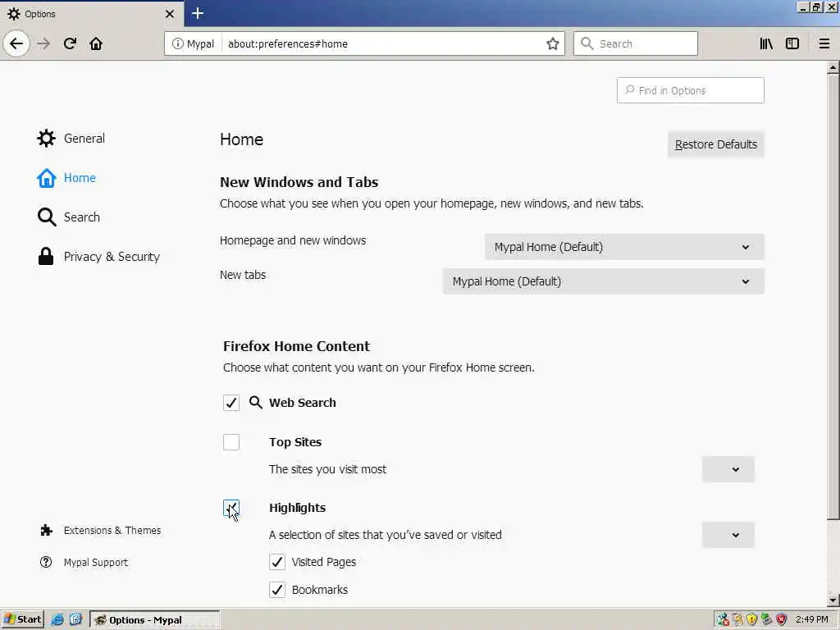The width and height of the screenshot is (840, 630).
Task: Select the Home settings category
Action: (66, 178)
